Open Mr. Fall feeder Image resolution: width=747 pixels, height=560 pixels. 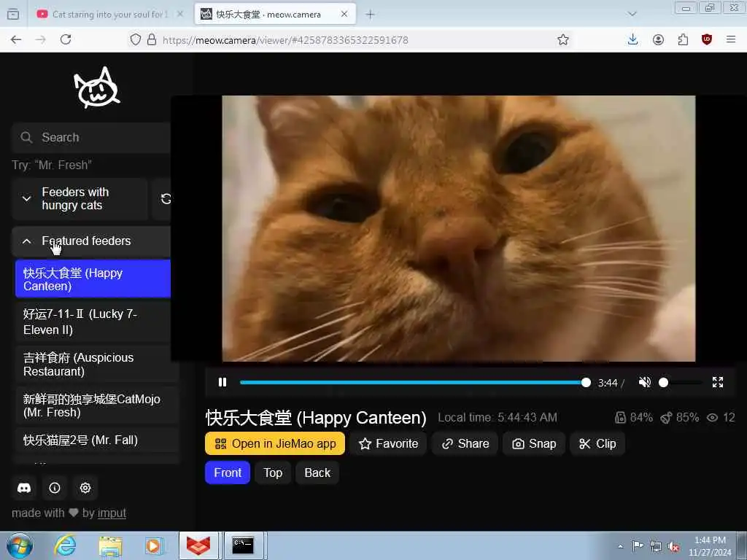coord(97,440)
